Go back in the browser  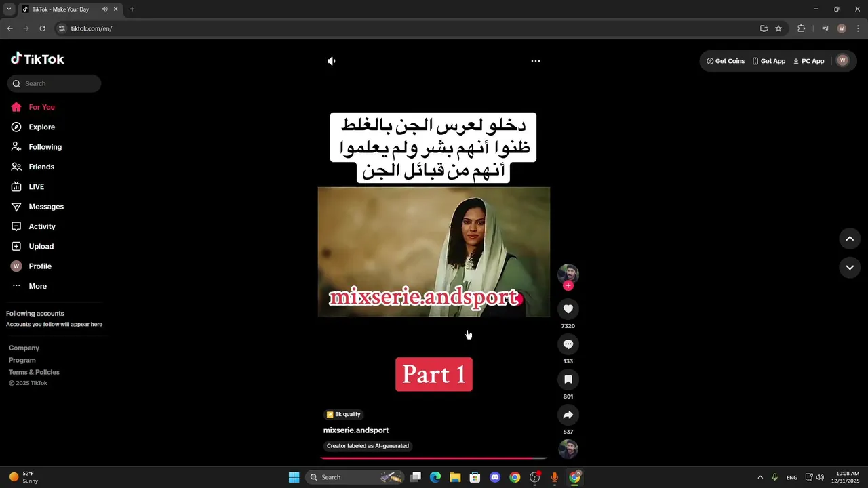point(9,28)
